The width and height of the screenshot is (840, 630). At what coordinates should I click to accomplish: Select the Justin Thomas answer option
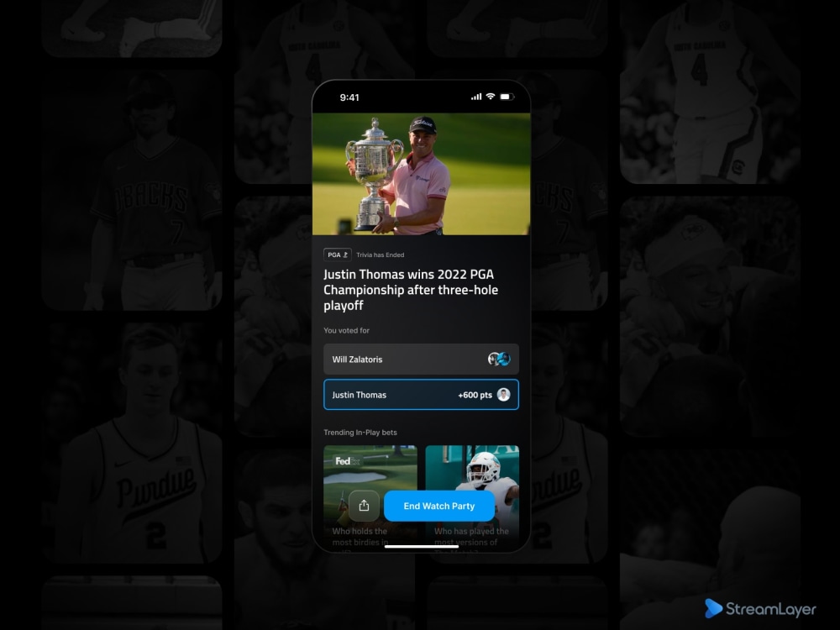point(421,395)
